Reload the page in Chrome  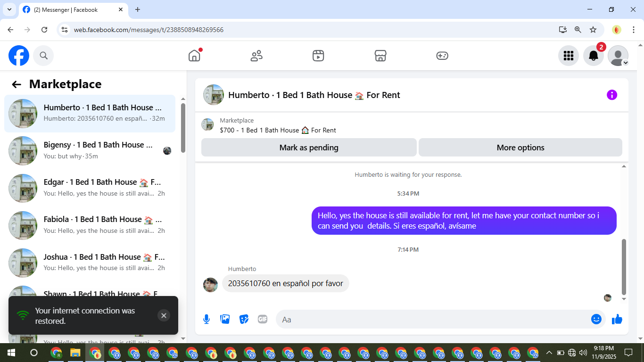click(x=44, y=30)
